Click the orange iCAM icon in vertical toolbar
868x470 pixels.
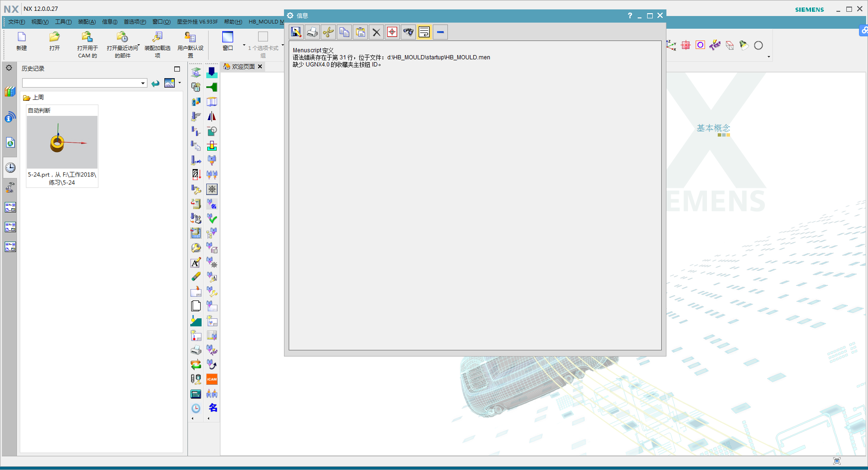[x=212, y=379]
